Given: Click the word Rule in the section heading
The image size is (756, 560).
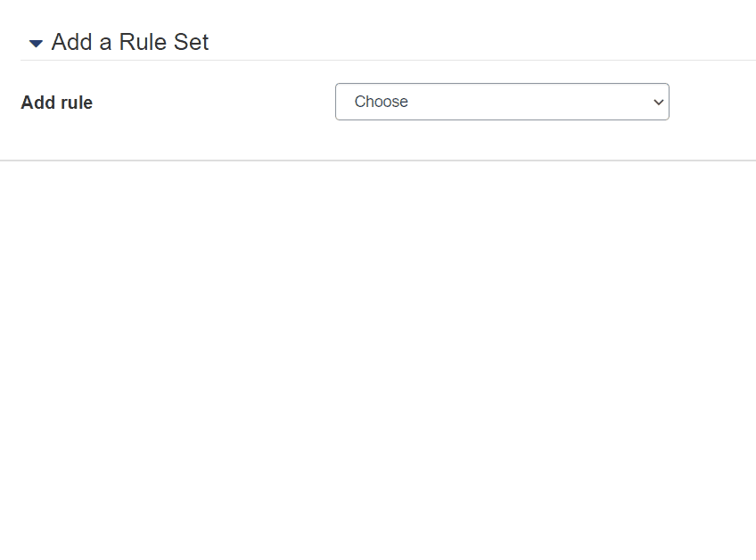Looking at the screenshot, I should click(x=139, y=42).
